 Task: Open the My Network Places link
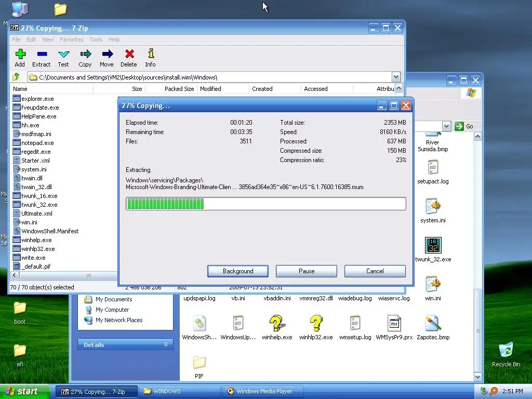pos(119,320)
